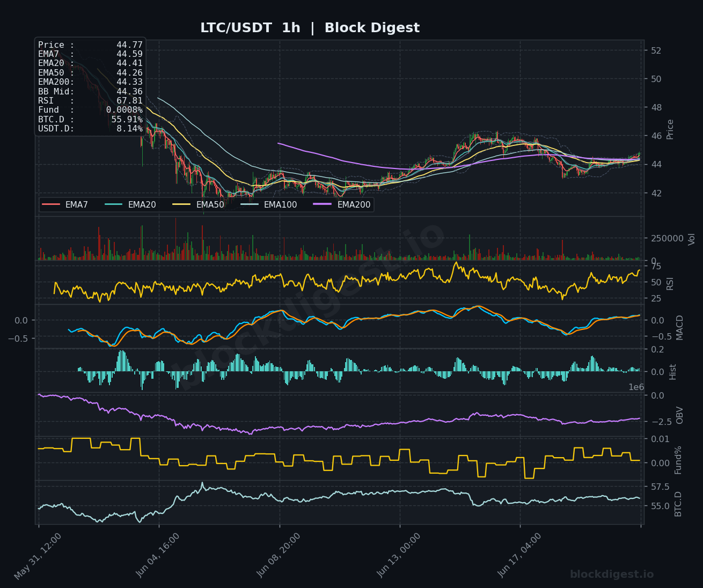This screenshot has height=588, width=703.
Task: Click the 42 price axis tick
Action: 656,193
